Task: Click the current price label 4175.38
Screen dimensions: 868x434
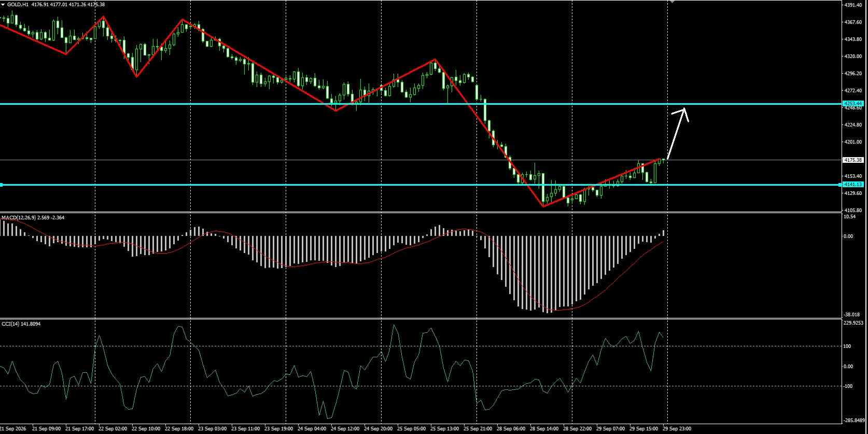Action: [854, 160]
